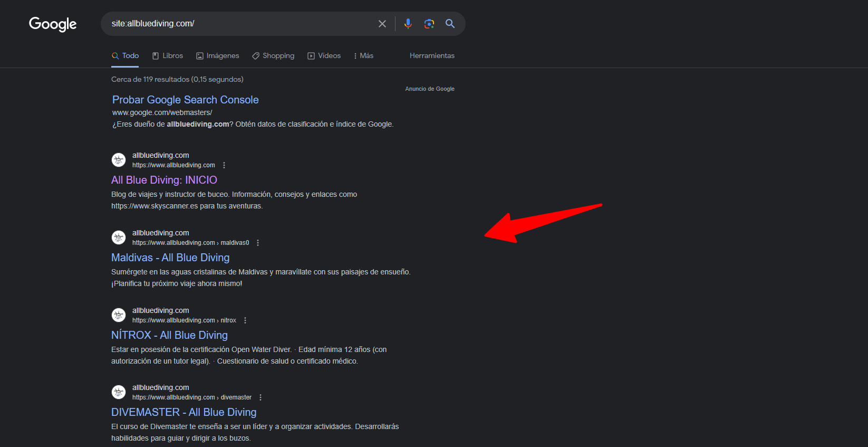Click the DIVEMASTER snippet 'El curso de Divemaster'

255,432
